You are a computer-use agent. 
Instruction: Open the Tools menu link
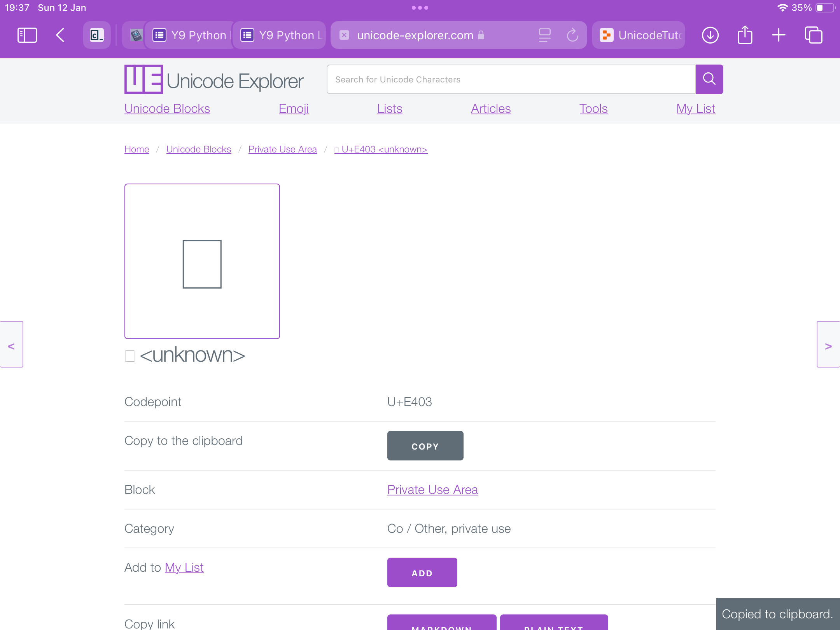(593, 108)
